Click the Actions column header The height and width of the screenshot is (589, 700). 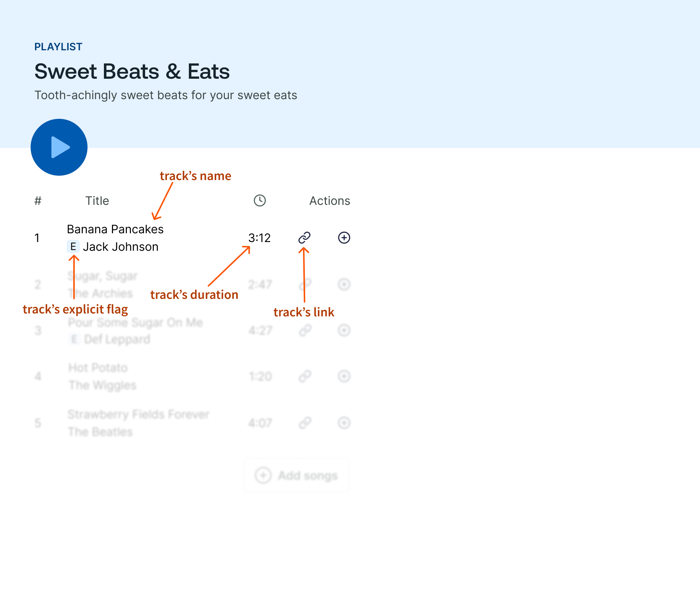pos(330,201)
